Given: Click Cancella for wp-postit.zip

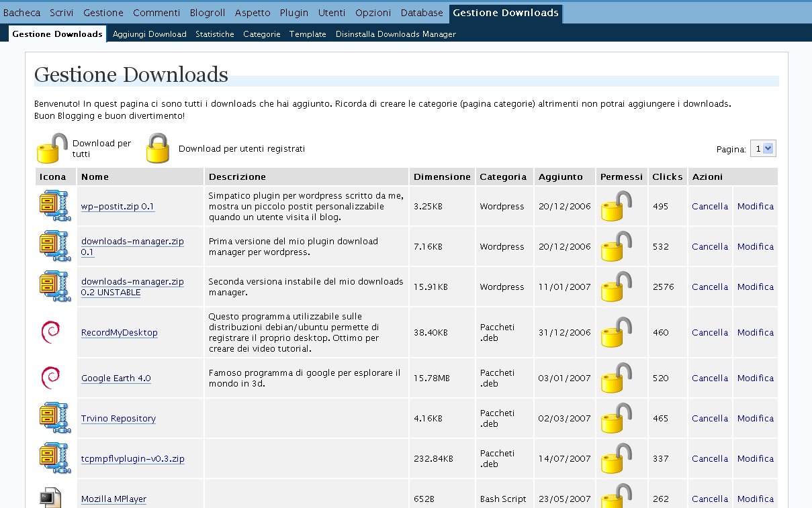Looking at the screenshot, I should pyautogui.click(x=710, y=207).
